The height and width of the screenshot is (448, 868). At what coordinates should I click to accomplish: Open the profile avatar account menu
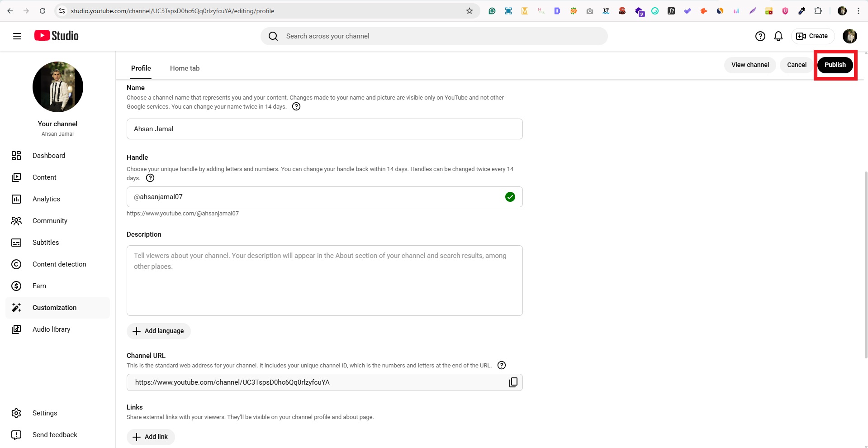[x=850, y=36]
